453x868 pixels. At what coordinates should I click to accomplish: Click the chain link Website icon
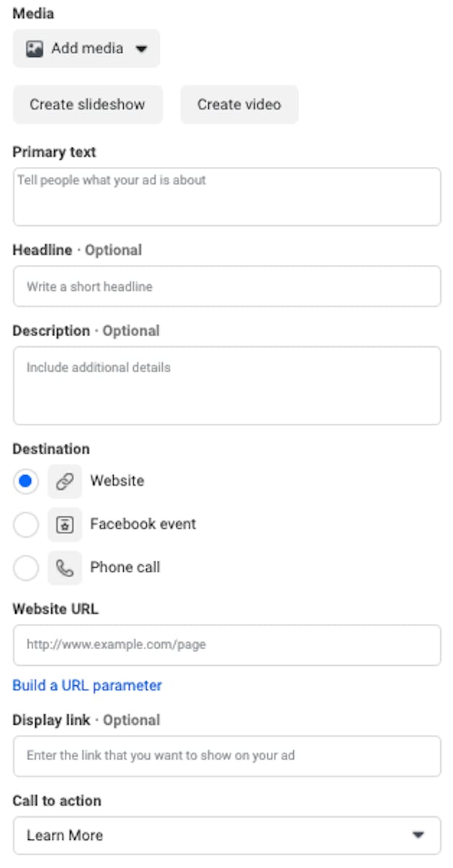coord(65,482)
